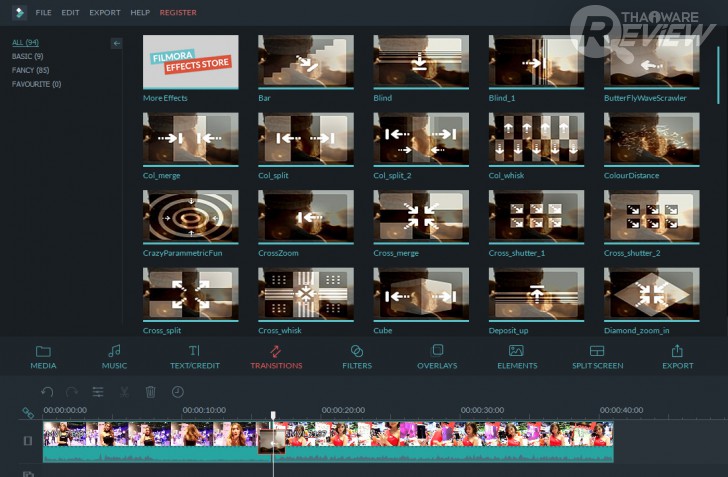Open the SPLIT SCREEN tab

(x=598, y=357)
